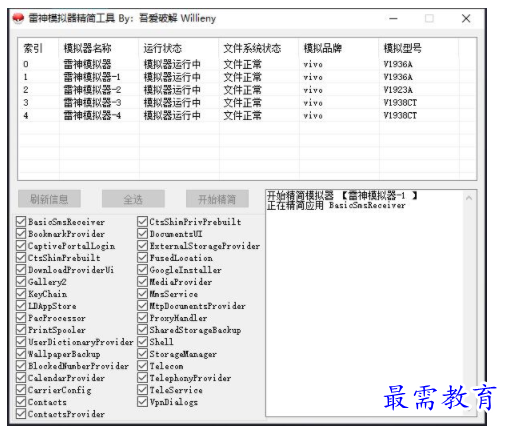The image size is (505, 429).
Task: Select the 雷神模拟器-4 row
Action: 247,115
